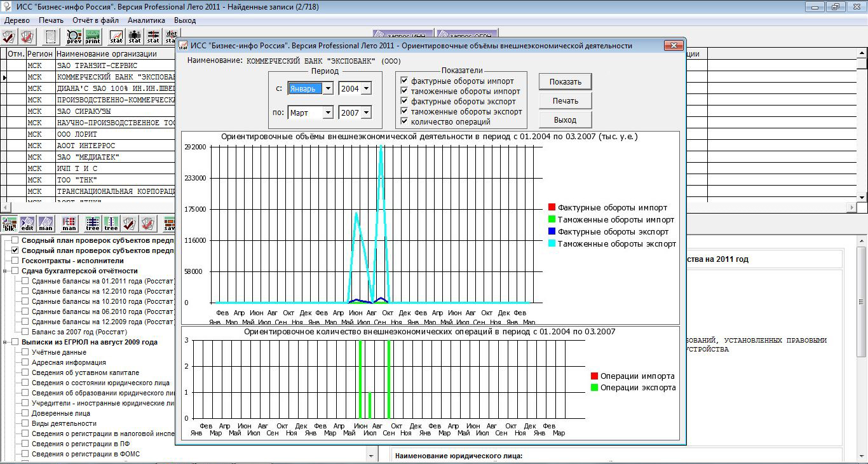Uncheck 'фактурные обороты импорт' checkbox
The width and height of the screenshot is (868, 464).
403,81
